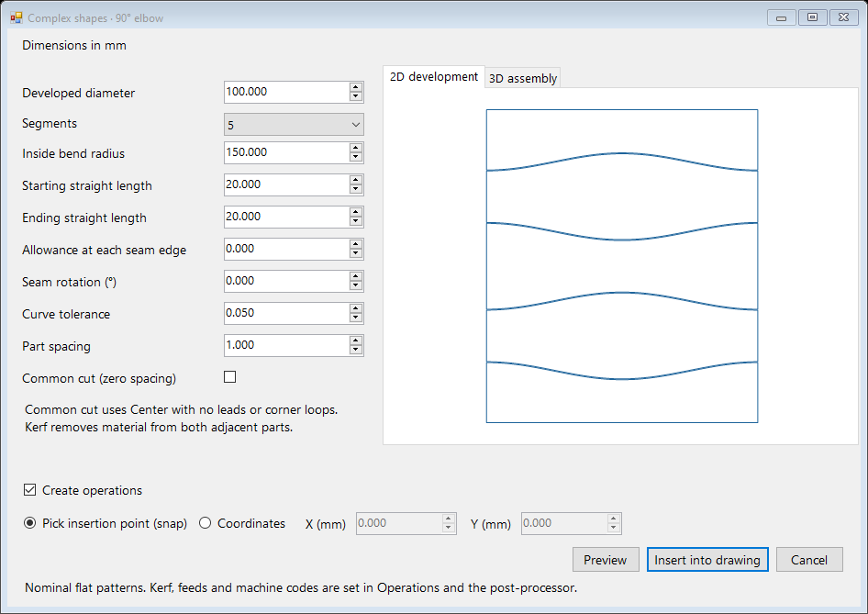Image resolution: width=868 pixels, height=614 pixels.
Task: Click the app icon in title bar
Action: pos(16,17)
